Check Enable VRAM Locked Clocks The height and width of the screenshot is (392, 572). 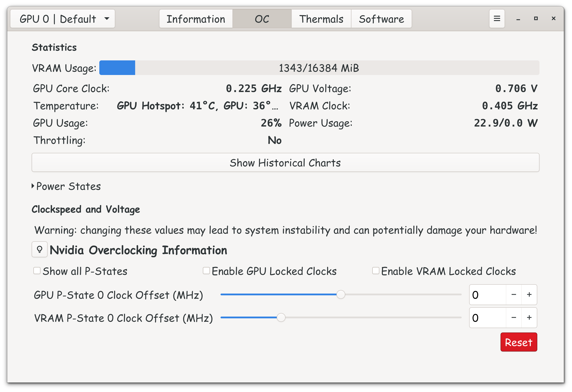(376, 271)
